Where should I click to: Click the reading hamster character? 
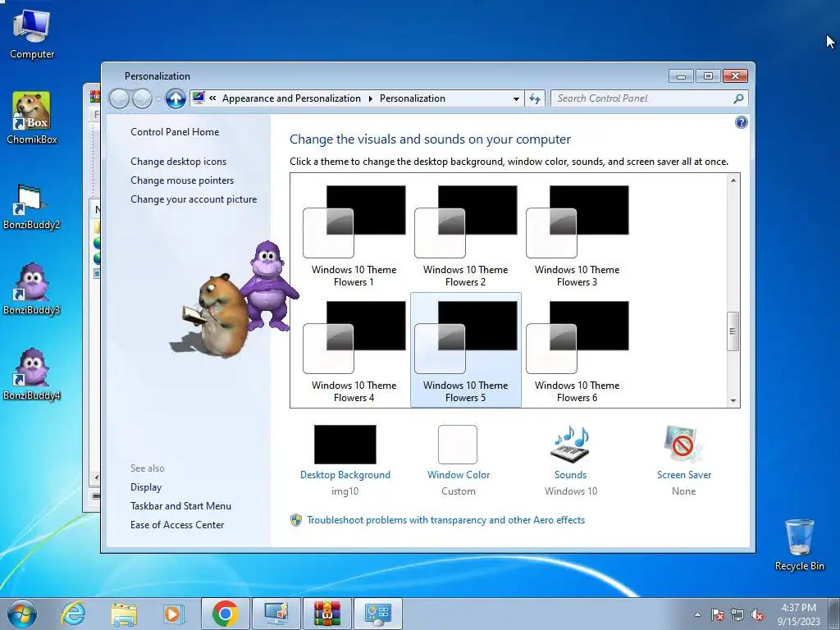[217, 316]
